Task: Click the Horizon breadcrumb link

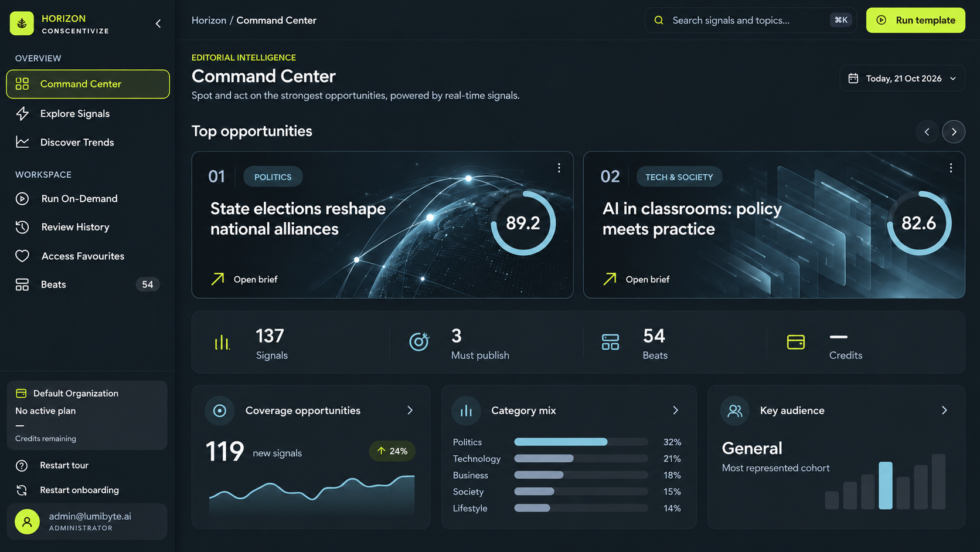Action: [x=209, y=20]
